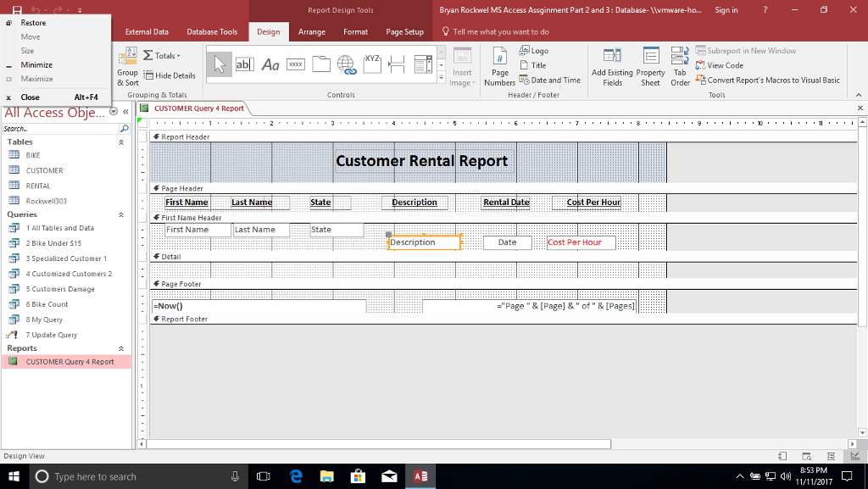This screenshot has height=489, width=868.
Task: Select the Text Box control
Action: point(244,64)
